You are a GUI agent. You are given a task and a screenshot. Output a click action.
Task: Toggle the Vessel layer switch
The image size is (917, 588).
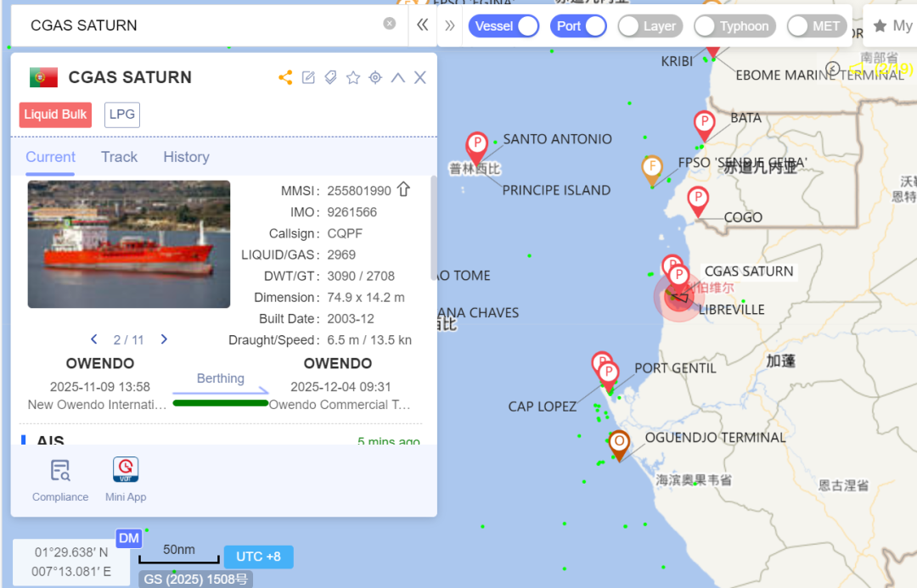504,26
